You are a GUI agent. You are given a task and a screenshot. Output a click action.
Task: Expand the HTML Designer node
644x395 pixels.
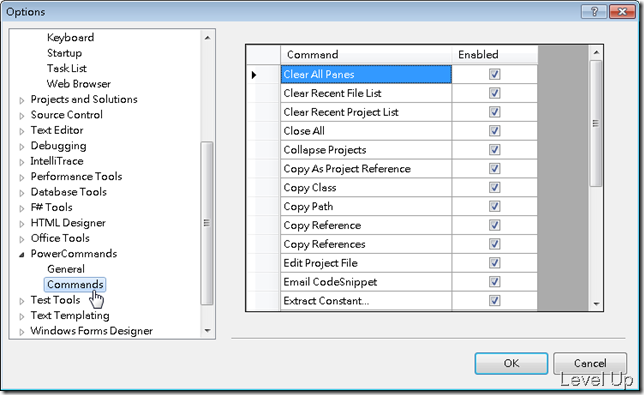22,224
